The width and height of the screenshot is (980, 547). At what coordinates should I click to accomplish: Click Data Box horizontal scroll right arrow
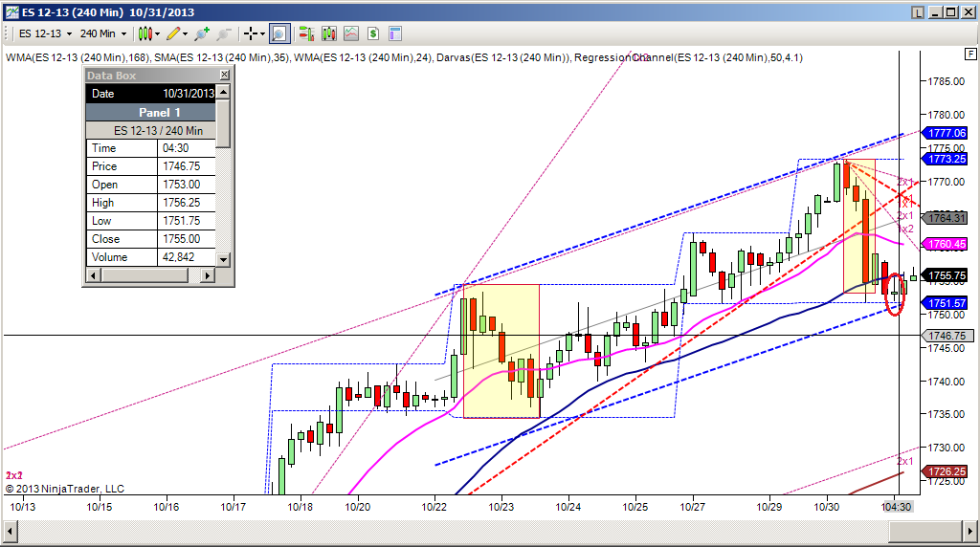coord(208,274)
